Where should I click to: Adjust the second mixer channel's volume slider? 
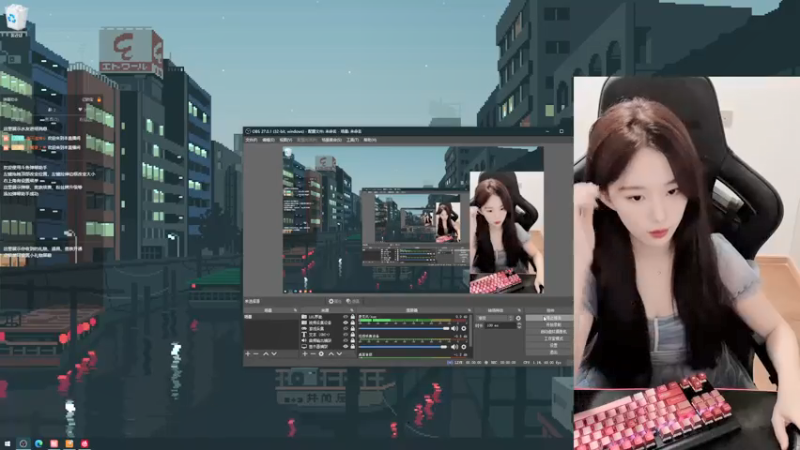pyautogui.click(x=403, y=347)
